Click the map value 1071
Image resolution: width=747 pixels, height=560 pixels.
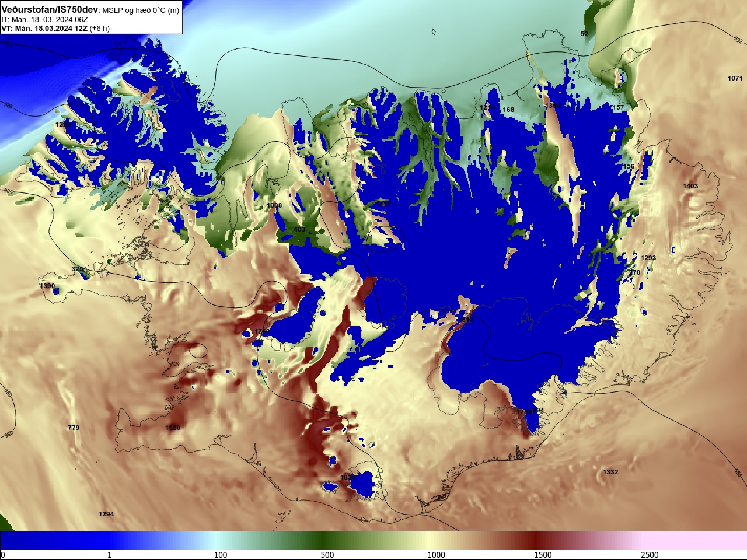pyautogui.click(x=735, y=78)
